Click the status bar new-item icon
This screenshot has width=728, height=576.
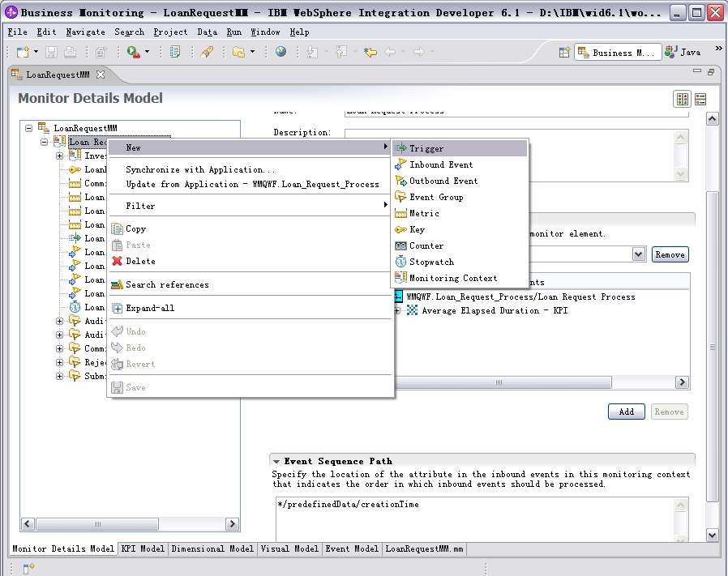[x=29, y=567]
